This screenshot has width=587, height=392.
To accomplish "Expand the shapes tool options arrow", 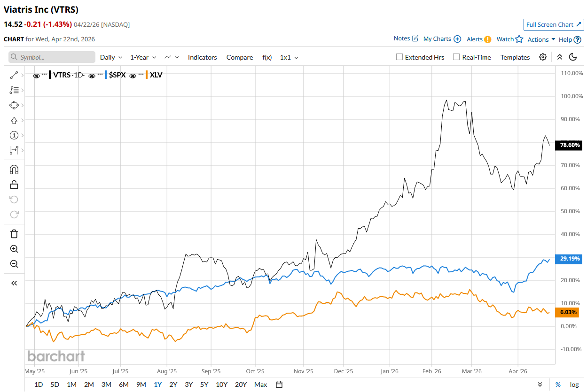I will pos(22,105).
